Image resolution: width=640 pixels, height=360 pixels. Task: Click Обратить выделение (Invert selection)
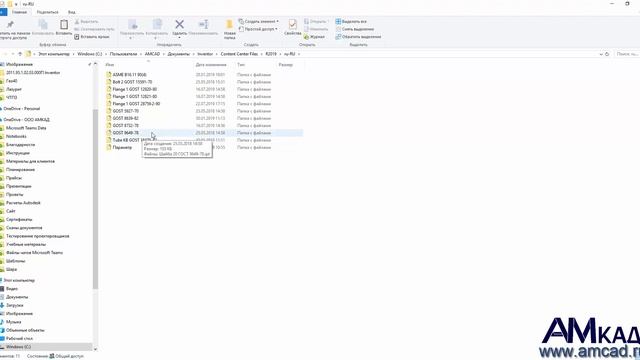[358, 37]
